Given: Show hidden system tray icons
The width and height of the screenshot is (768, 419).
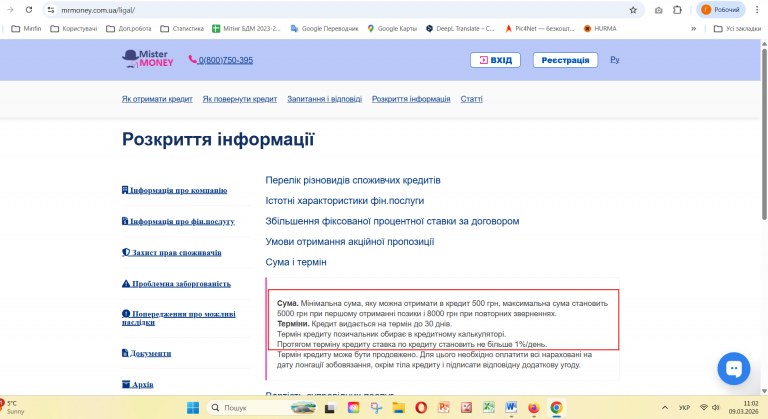Looking at the screenshot, I should coord(665,408).
